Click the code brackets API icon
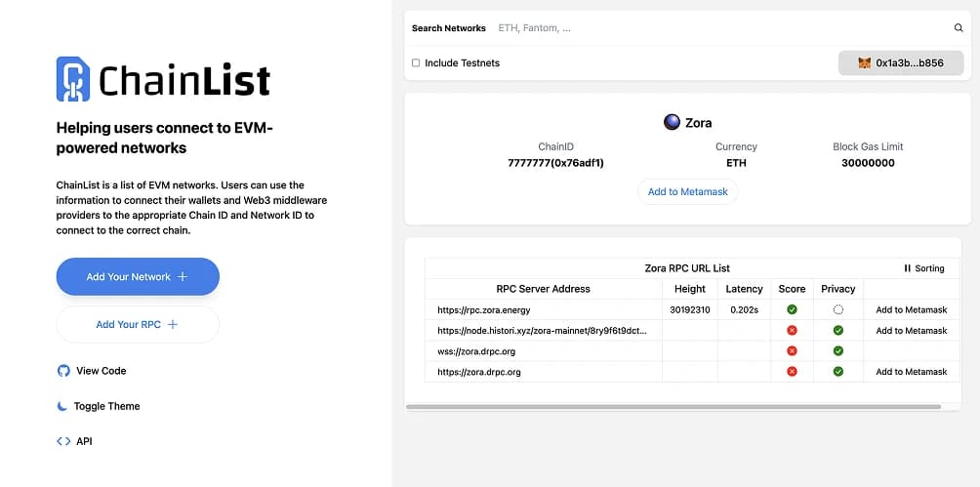 point(63,441)
